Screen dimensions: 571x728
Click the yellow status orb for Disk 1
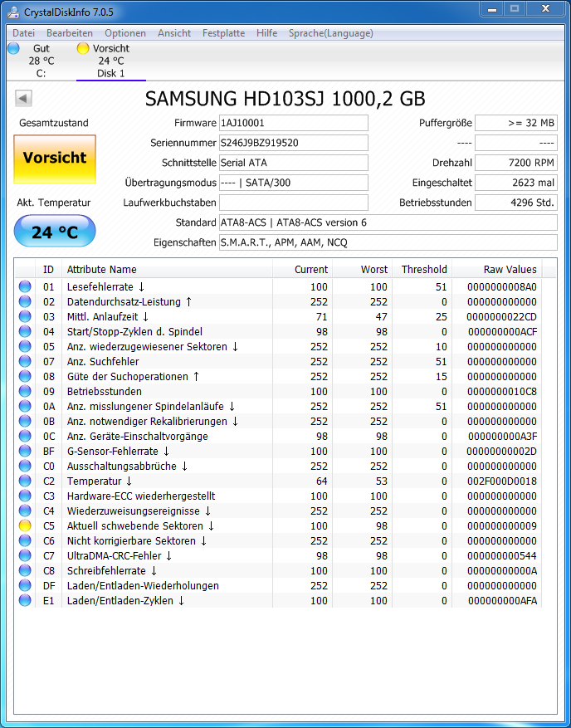[x=83, y=48]
